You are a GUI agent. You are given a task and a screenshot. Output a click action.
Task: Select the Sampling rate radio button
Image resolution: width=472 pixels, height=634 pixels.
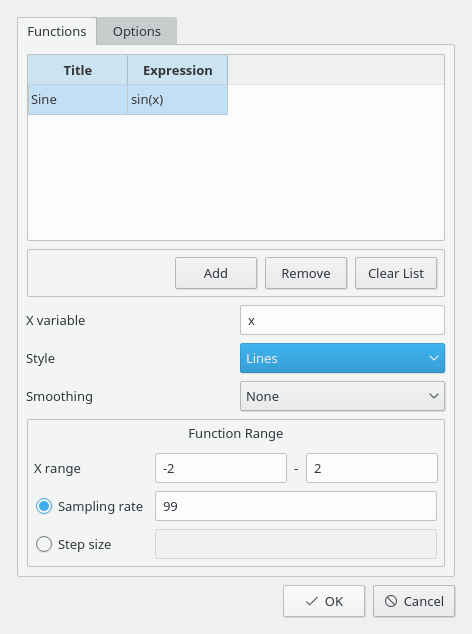tap(44, 506)
